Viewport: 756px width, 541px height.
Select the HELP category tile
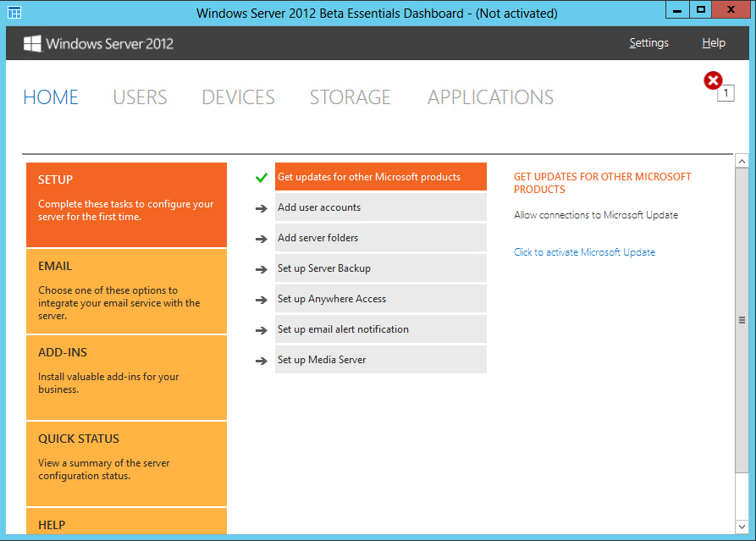click(x=126, y=522)
